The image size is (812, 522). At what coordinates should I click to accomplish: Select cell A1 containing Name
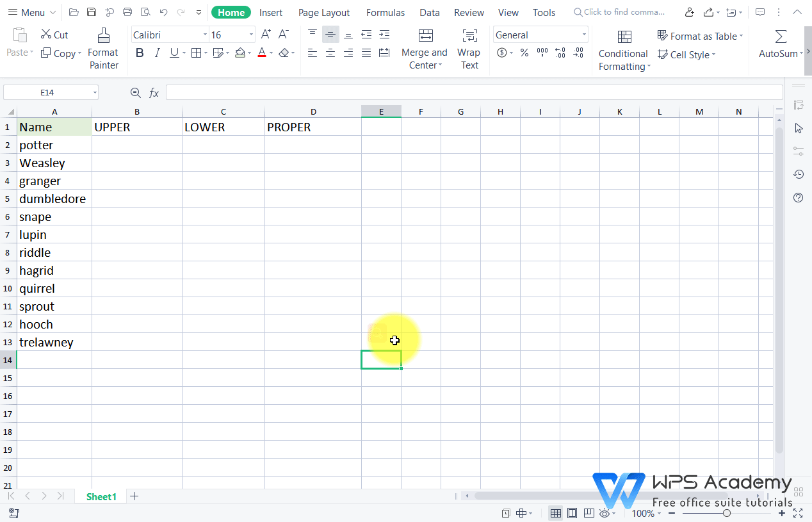click(54, 127)
